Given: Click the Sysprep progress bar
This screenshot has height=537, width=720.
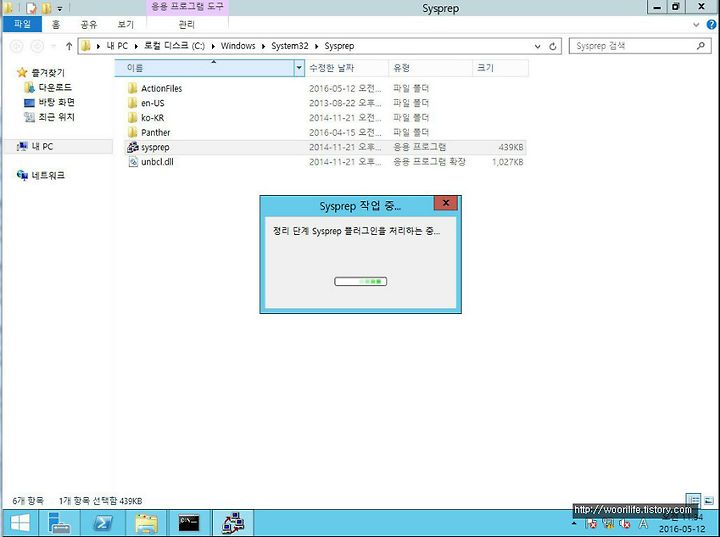Looking at the screenshot, I should coord(360,281).
